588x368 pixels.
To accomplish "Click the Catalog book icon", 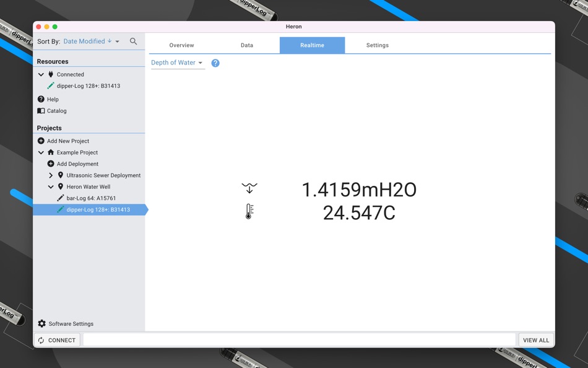I will pyautogui.click(x=41, y=111).
